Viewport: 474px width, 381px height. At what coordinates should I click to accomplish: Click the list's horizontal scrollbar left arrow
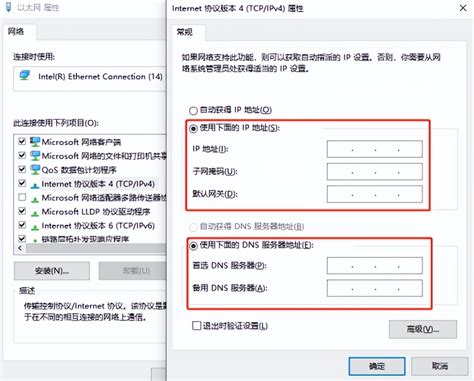20,248
